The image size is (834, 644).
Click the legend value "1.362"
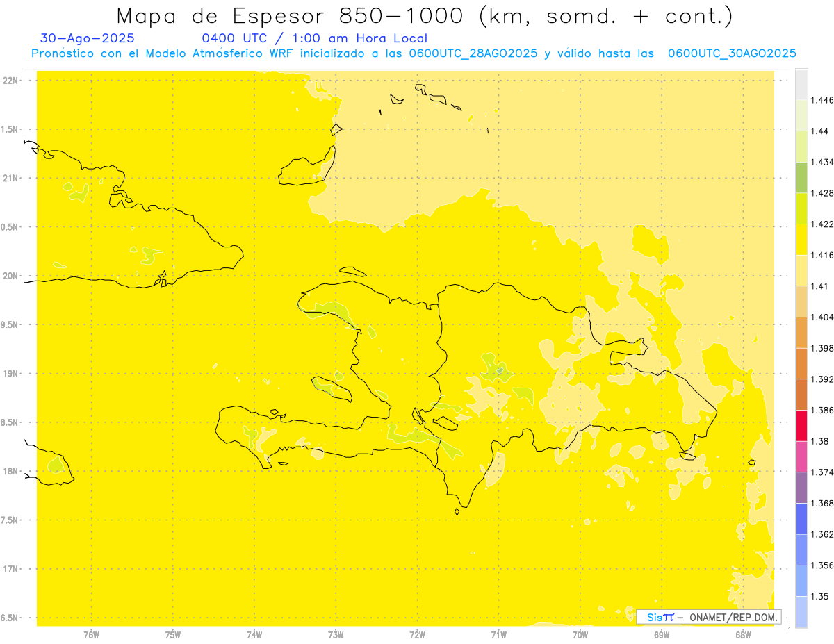821,534
